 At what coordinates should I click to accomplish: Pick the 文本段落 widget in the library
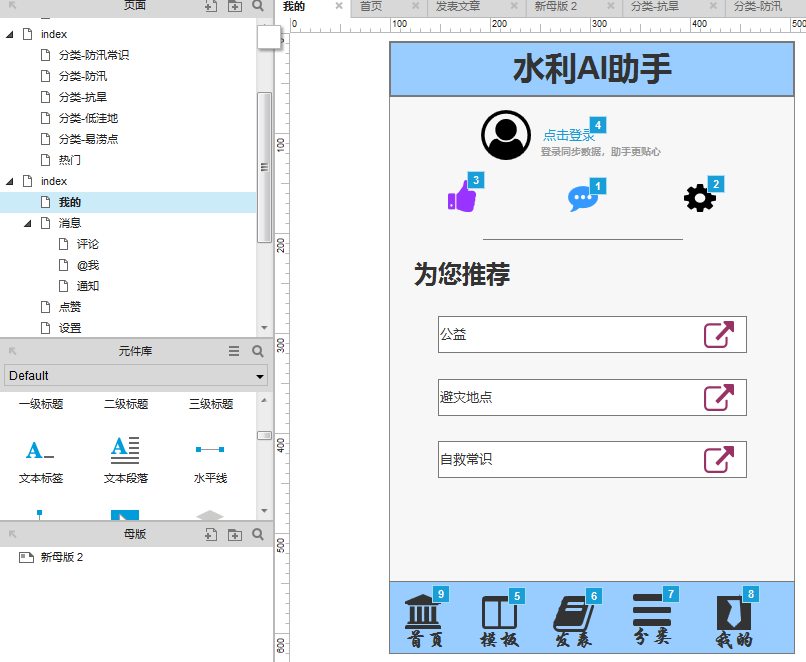coord(126,460)
